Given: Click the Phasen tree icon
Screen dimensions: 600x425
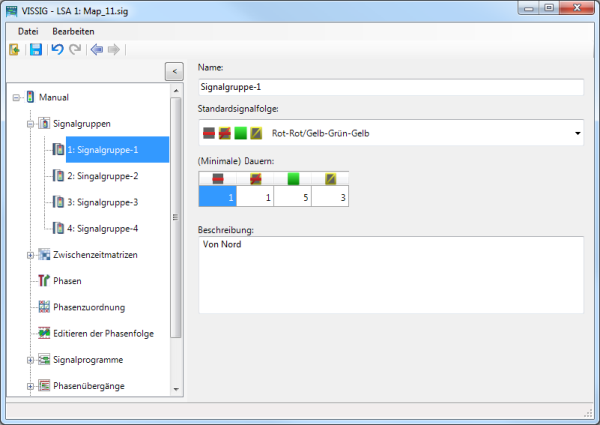Looking at the screenshot, I should (x=43, y=281).
